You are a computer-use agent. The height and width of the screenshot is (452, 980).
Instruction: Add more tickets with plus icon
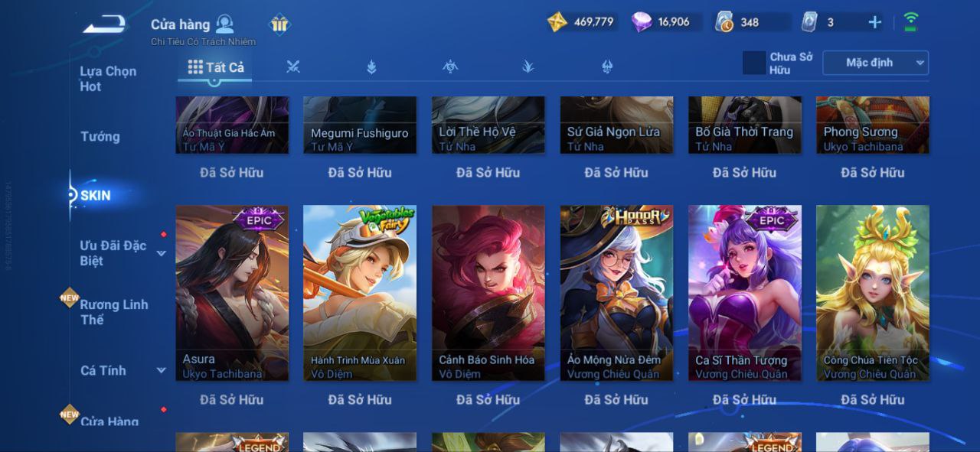tap(874, 22)
